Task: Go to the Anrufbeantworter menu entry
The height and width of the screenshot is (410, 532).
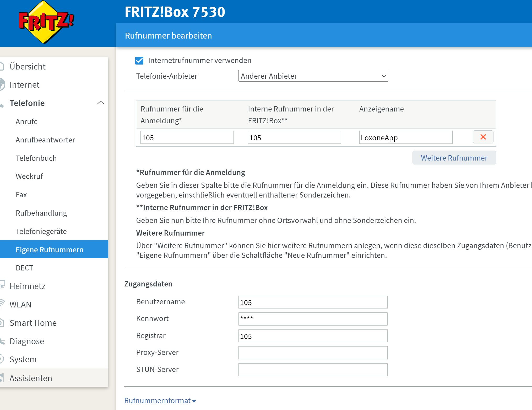Action: [x=45, y=140]
